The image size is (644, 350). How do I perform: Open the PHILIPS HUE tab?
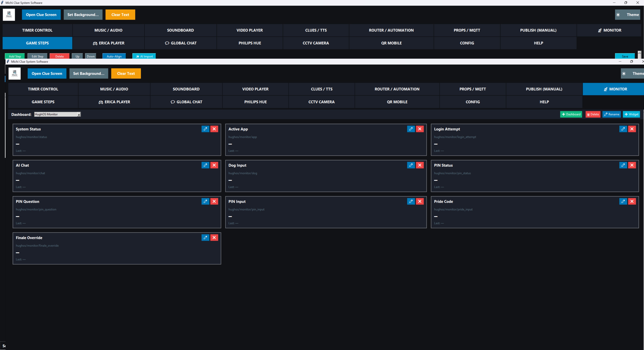click(x=255, y=102)
